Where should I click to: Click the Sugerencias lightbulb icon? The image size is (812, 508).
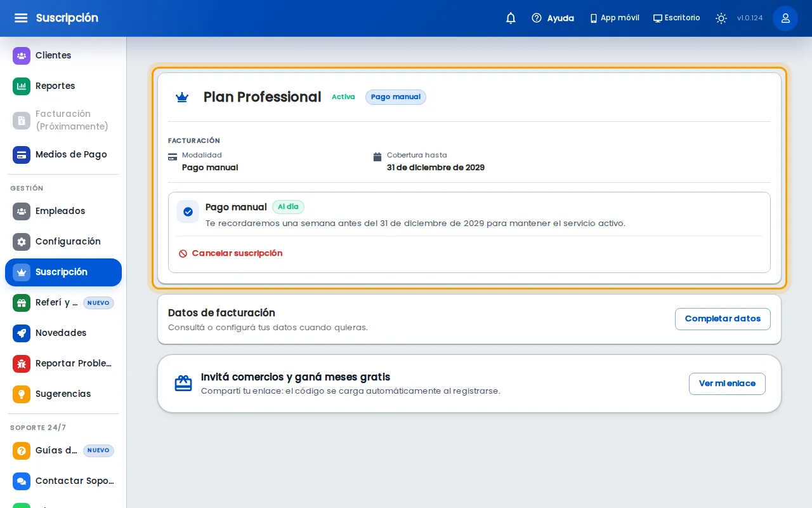22,394
